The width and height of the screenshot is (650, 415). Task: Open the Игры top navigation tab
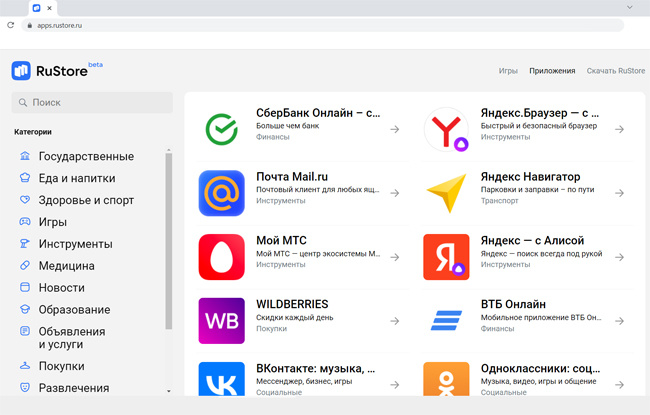point(508,71)
